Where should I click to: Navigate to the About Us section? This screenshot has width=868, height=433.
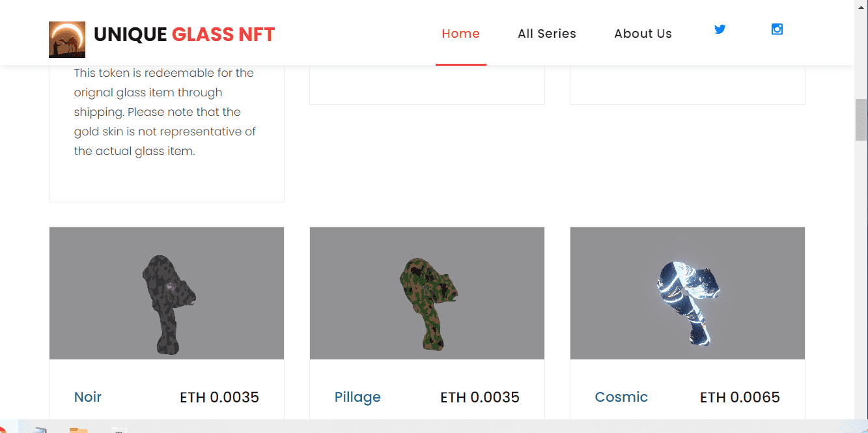coord(643,33)
